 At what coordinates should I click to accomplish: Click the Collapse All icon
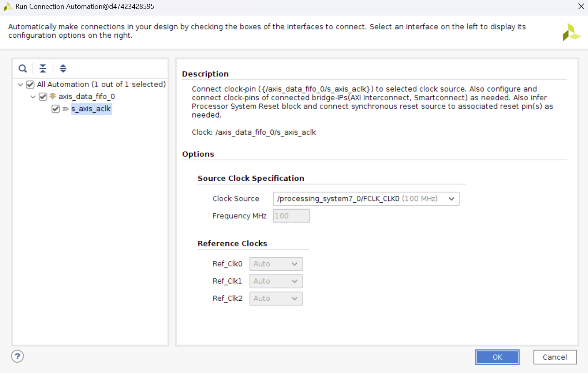coord(43,69)
